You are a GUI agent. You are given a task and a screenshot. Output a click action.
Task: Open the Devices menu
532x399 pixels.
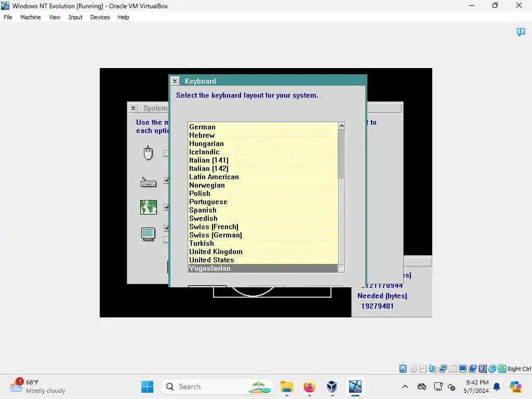pos(100,17)
